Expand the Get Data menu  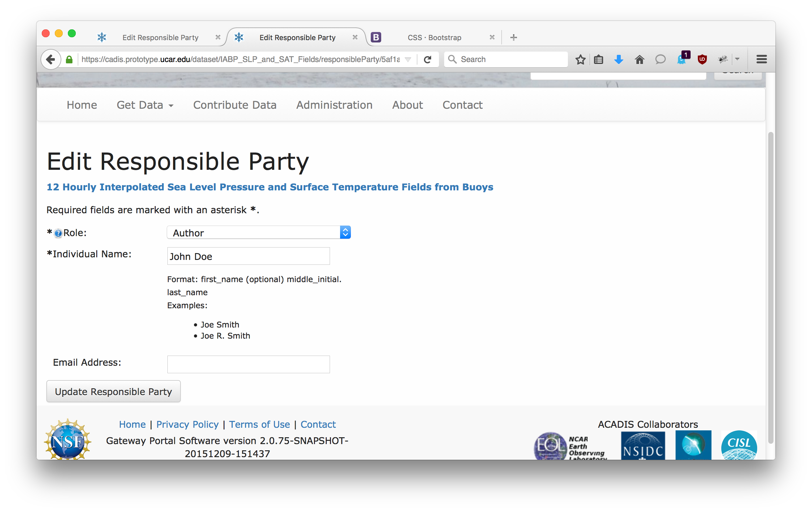145,105
